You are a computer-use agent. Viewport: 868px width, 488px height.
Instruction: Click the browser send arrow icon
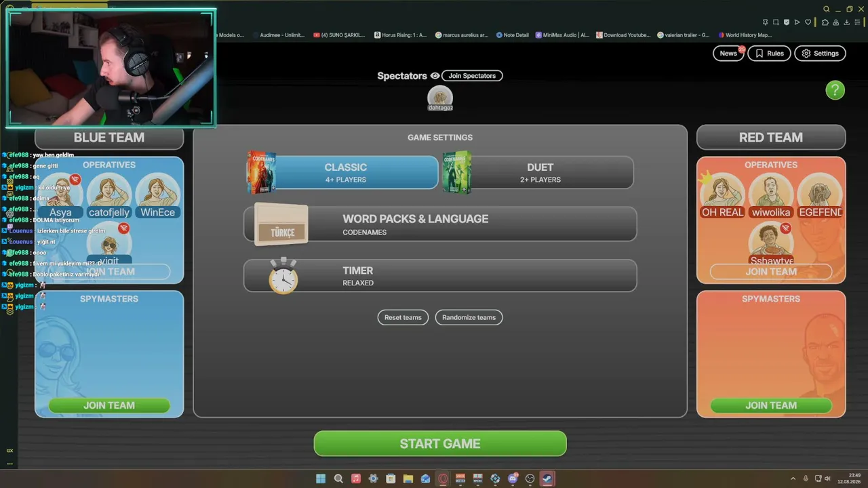tap(797, 22)
